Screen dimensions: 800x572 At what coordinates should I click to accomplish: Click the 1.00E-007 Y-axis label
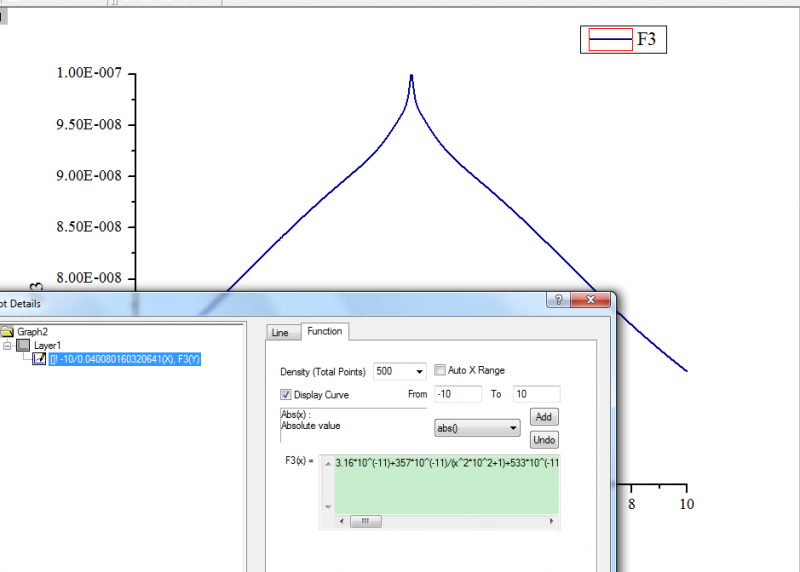click(x=89, y=73)
